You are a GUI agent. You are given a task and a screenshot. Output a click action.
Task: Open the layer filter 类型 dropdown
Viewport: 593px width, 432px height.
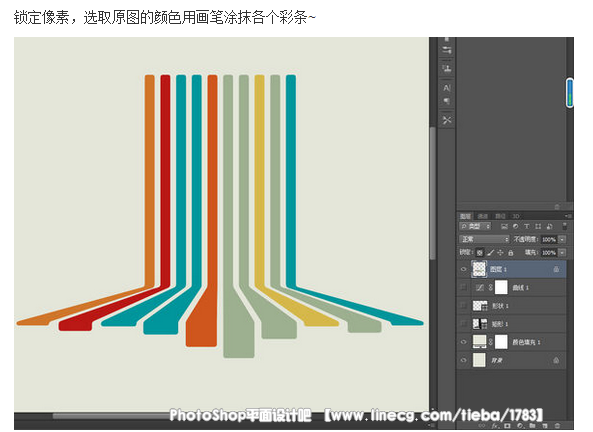(x=475, y=227)
